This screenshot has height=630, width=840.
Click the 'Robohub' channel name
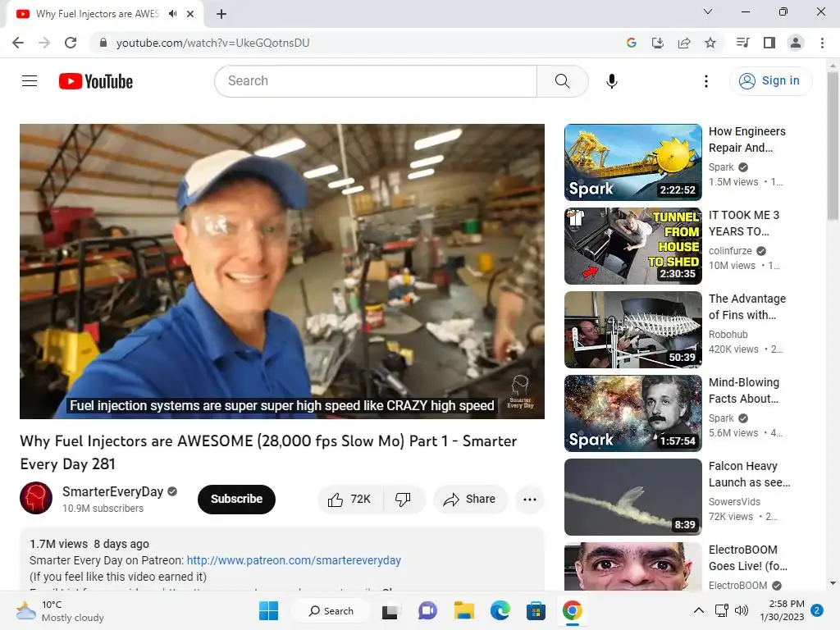[728, 335]
